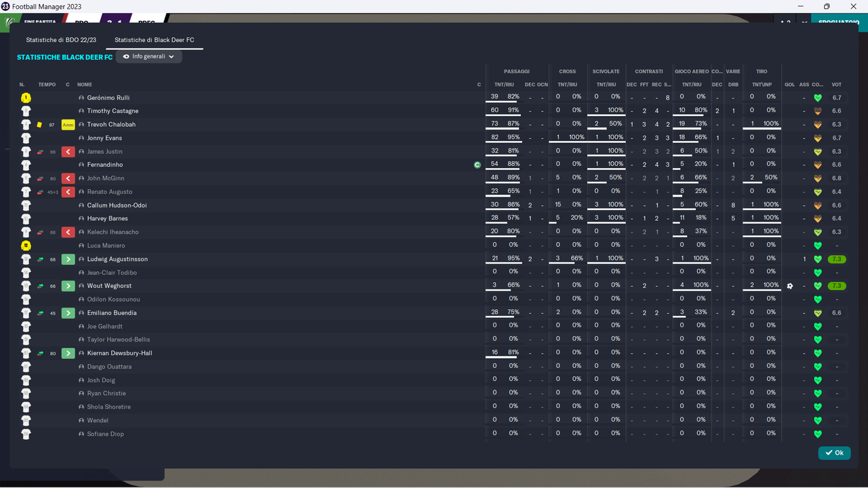The height and width of the screenshot is (488, 868).
Task: Click Timothy Castagne's 91% passing value
Action: pos(513,110)
